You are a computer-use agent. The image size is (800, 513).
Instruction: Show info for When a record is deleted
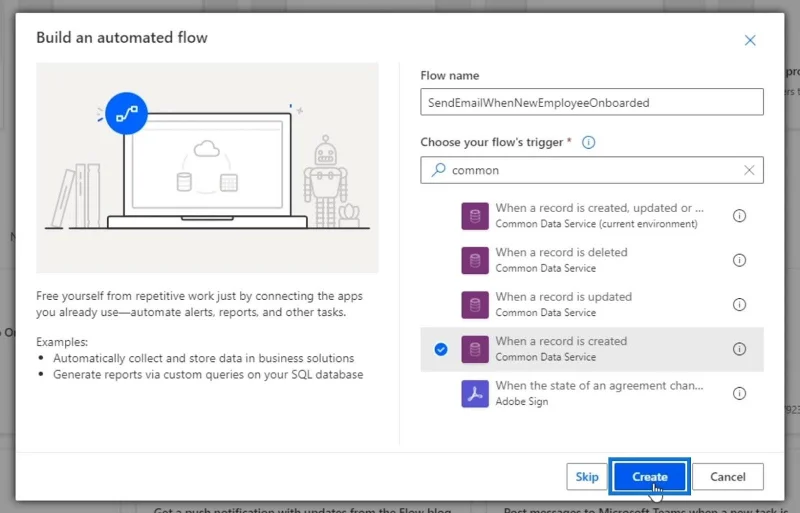pyautogui.click(x=739, y=260)
